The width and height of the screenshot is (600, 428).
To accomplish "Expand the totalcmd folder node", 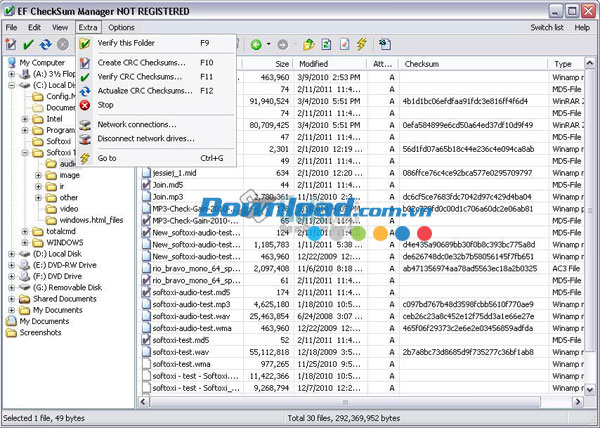I will (x=25, y=231).
